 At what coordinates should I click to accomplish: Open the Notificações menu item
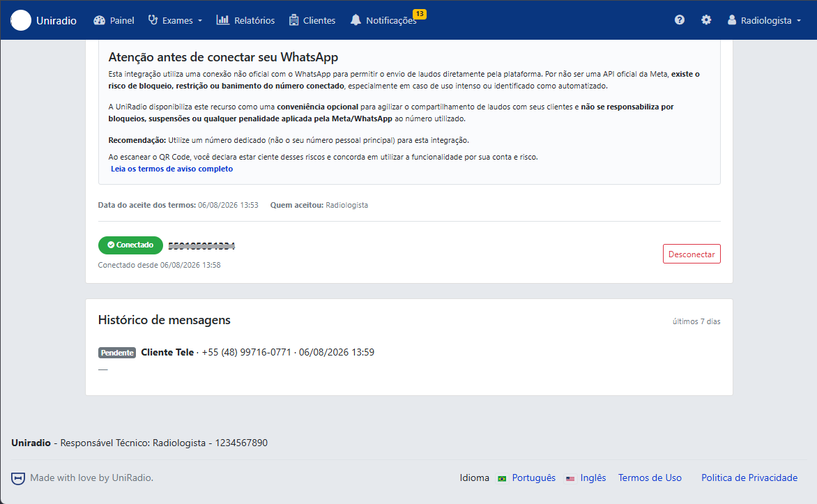pyautogui.click(x=383, y=20)
